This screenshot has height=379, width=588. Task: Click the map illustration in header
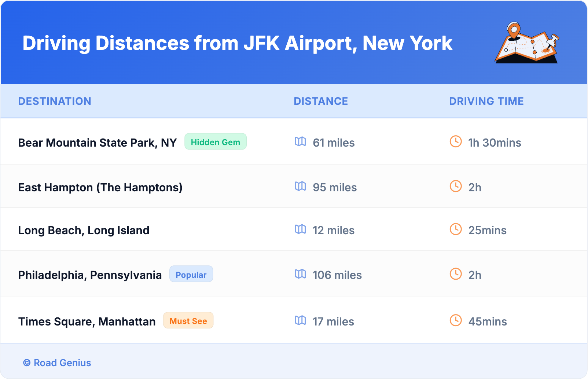(527, 43)
